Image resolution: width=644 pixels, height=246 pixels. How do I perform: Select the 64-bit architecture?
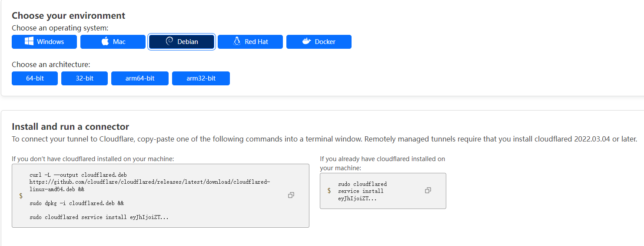tap(35, 78)
